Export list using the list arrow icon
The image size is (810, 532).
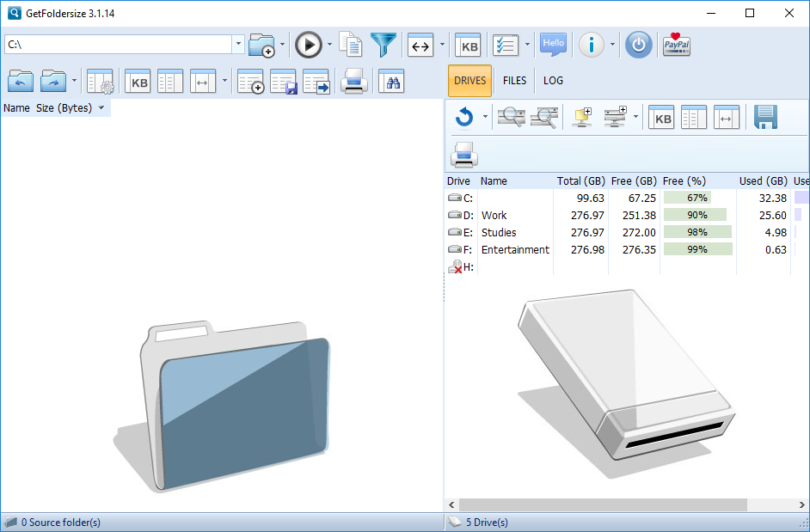pos(316,82)
